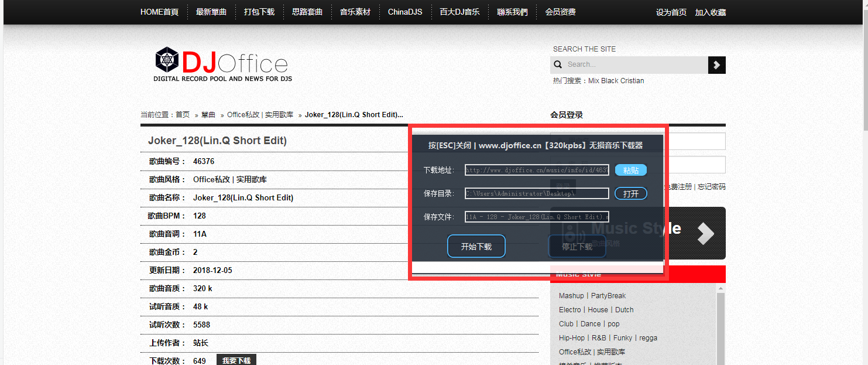Screen dimensions: 868x365
Task: Select the Funky style link
Action: pos(623,338)
